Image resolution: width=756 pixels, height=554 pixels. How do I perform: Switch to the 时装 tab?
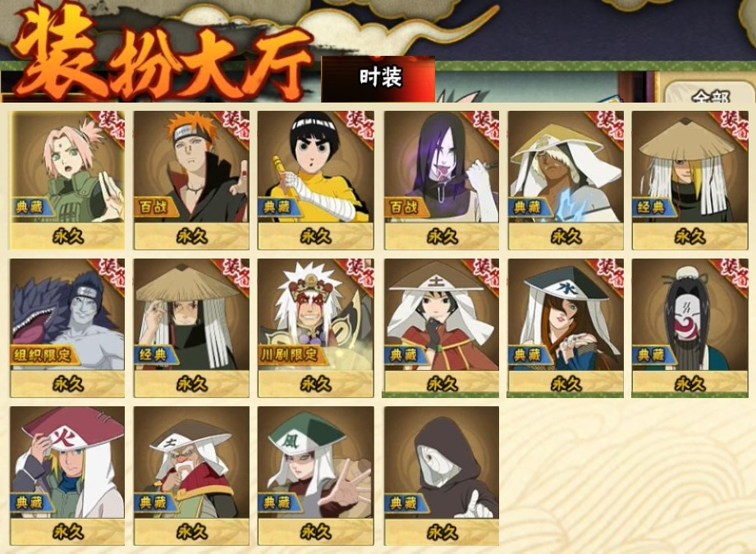pos(378,79)
